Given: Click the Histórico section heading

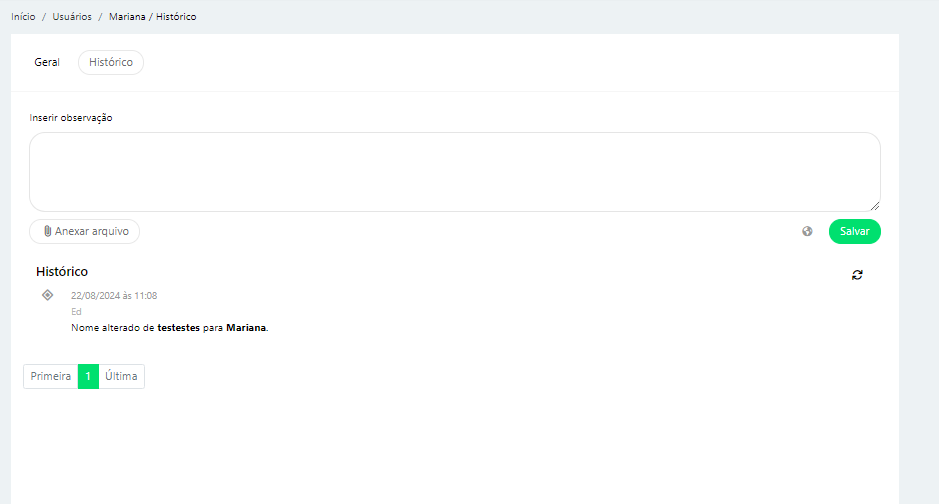Looking at the screenshot, I should (62, 271).
